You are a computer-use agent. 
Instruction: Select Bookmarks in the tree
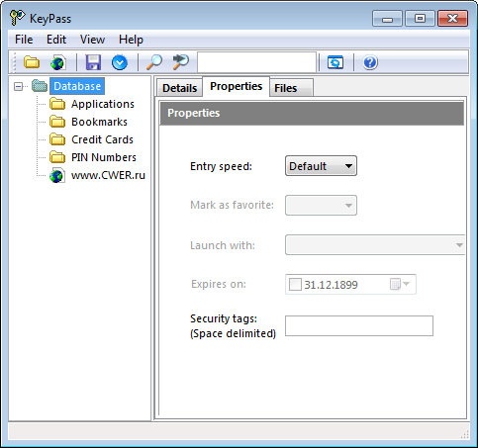click(x=99, y=122)
